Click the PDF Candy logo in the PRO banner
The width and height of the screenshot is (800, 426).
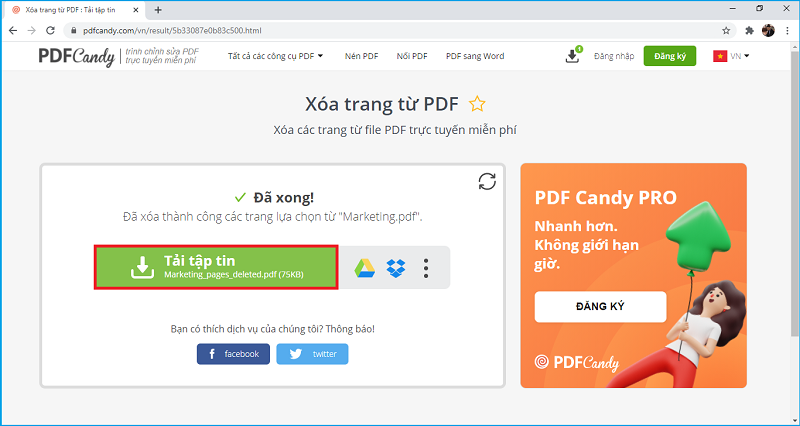577,363
